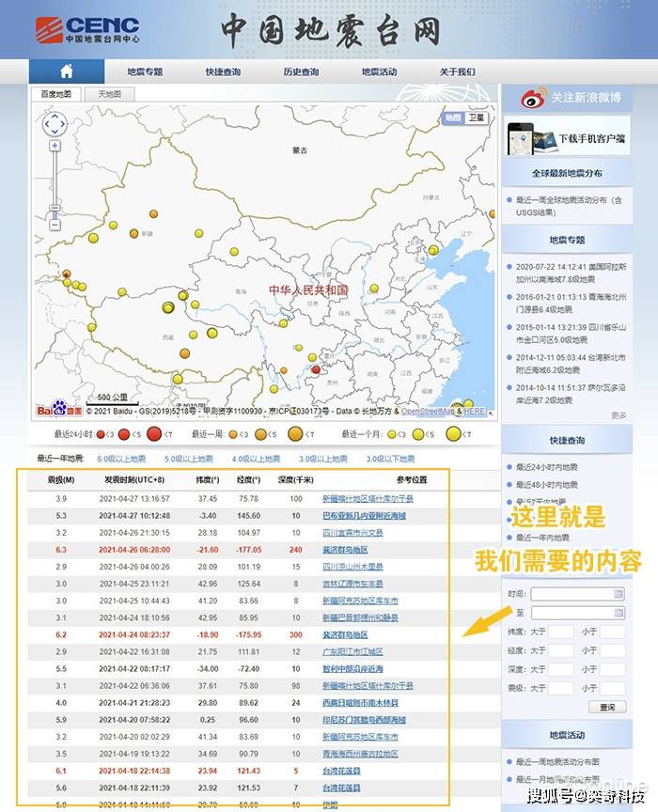Focus the 震级 小于 input box
The height and width of the screenshot is (812, 658).
(613, 688)
